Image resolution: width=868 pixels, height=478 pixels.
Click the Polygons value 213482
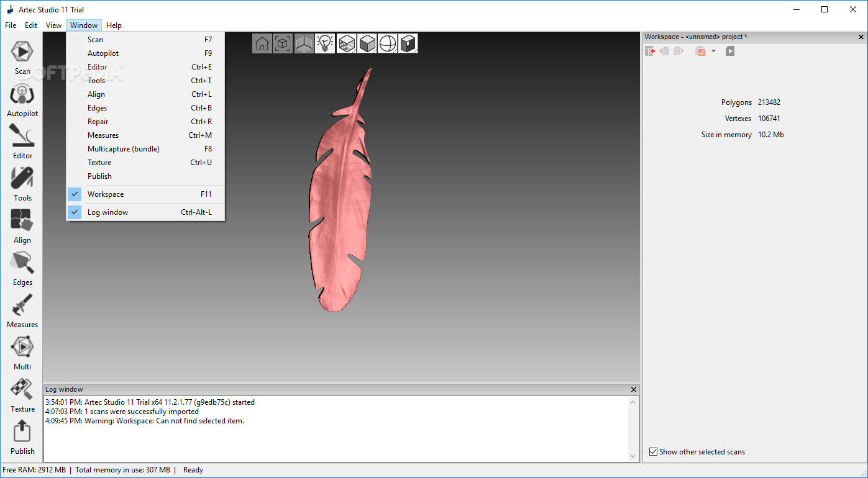pos(769,102)
